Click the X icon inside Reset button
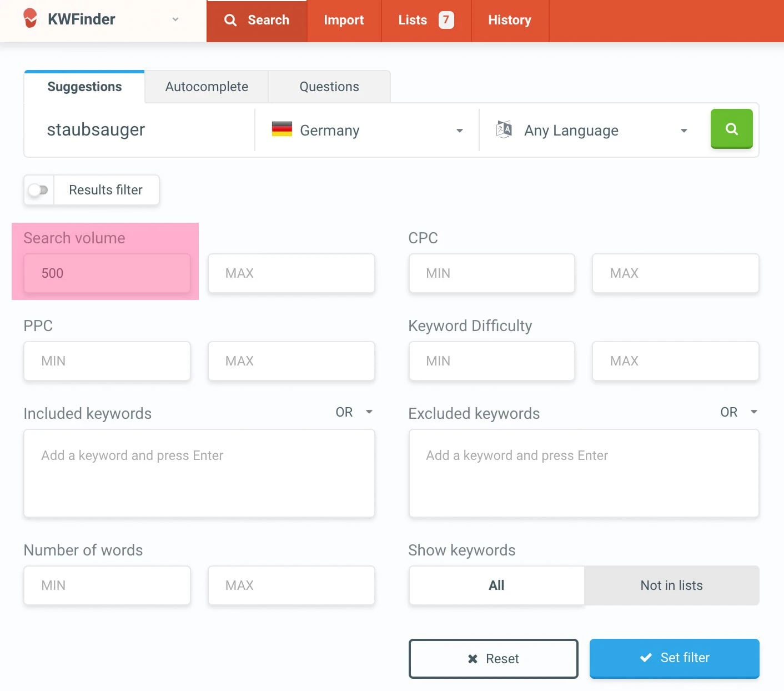The width and height of the screenshot is (784, 691). click(473, 659)
